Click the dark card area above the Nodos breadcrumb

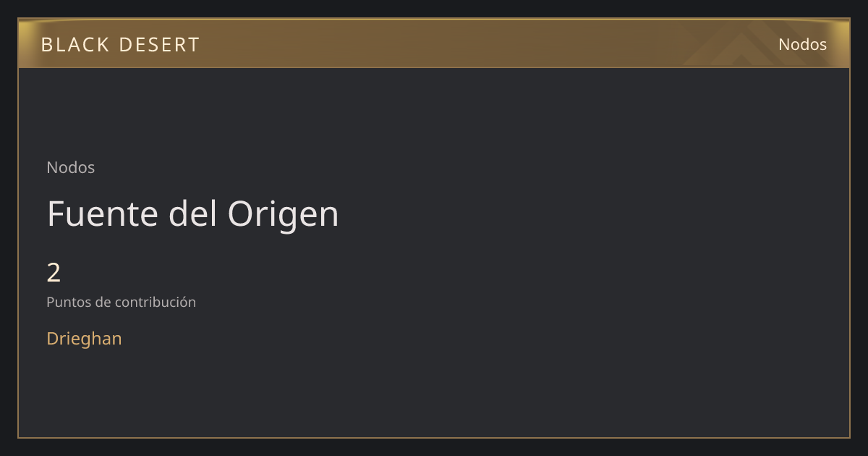217,112
